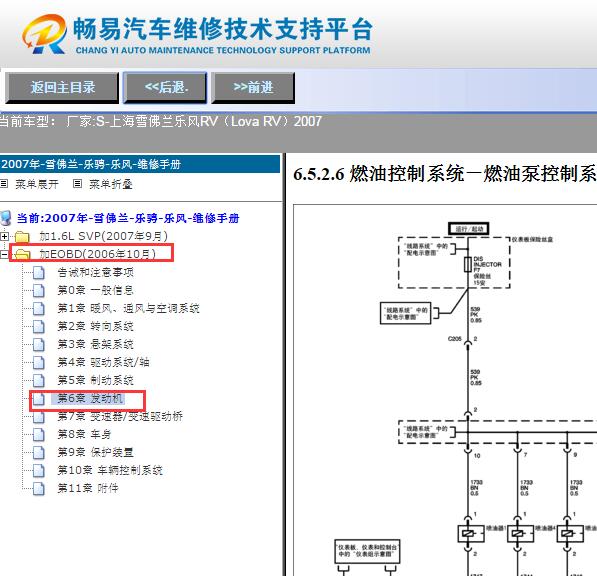
Task: Open 第2章 转向系统
Action: pos(95,326)
